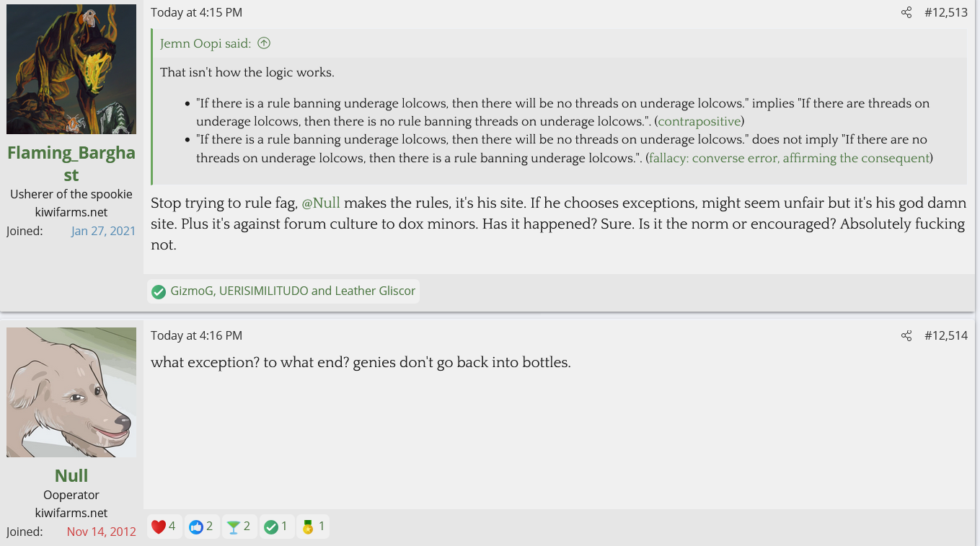Click share icon on post #12,513
This screenshot has width=980, height=546.
pyautogui.click(x=906, y=12)
